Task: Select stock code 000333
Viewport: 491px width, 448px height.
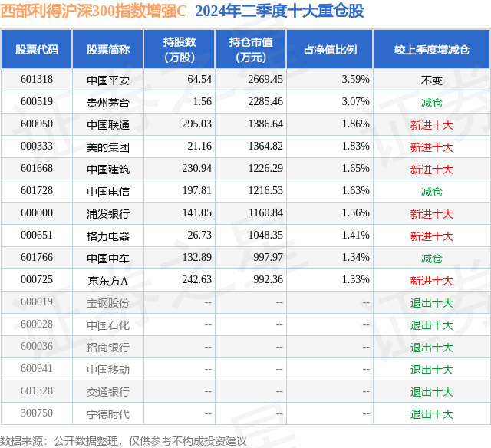Action: (x=37, y=147)
